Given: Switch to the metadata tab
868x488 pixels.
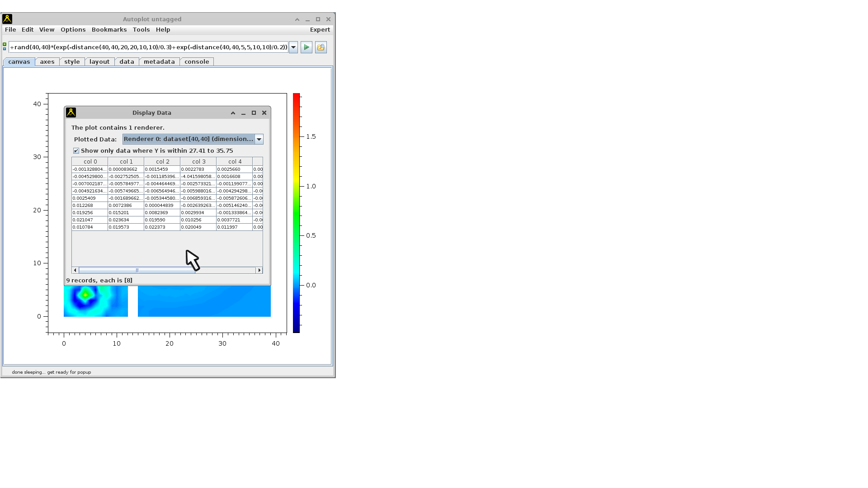Looking at the screenshot, I should pos(159,61).
